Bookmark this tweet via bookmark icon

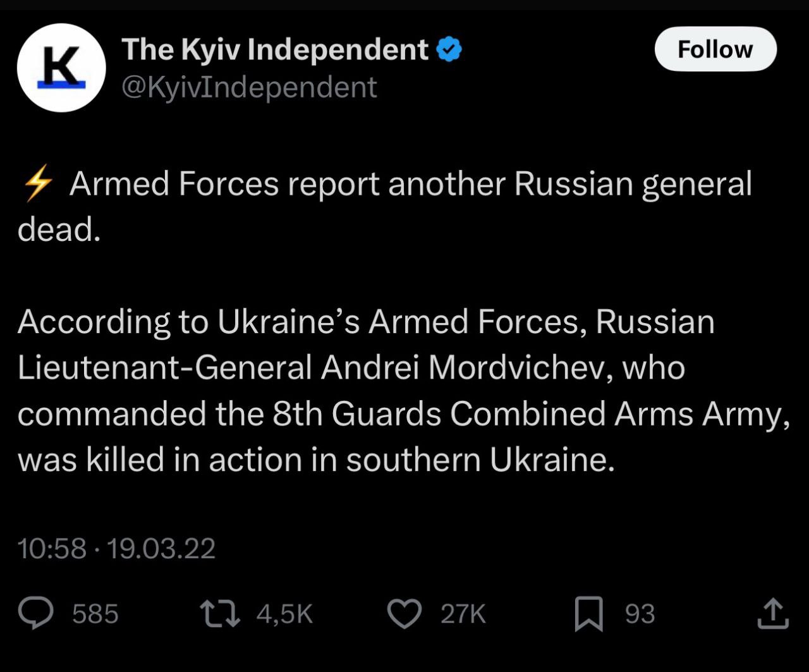(588, 614)
